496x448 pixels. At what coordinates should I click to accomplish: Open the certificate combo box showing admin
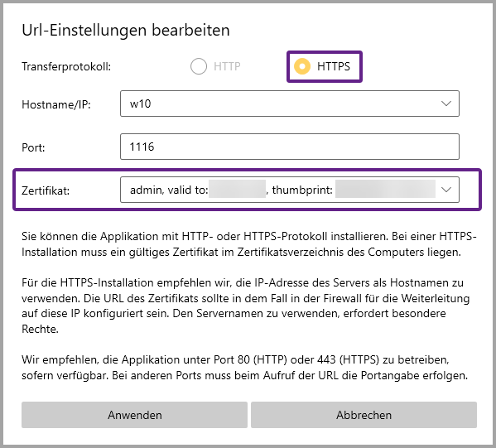click(x=290, y=190)
